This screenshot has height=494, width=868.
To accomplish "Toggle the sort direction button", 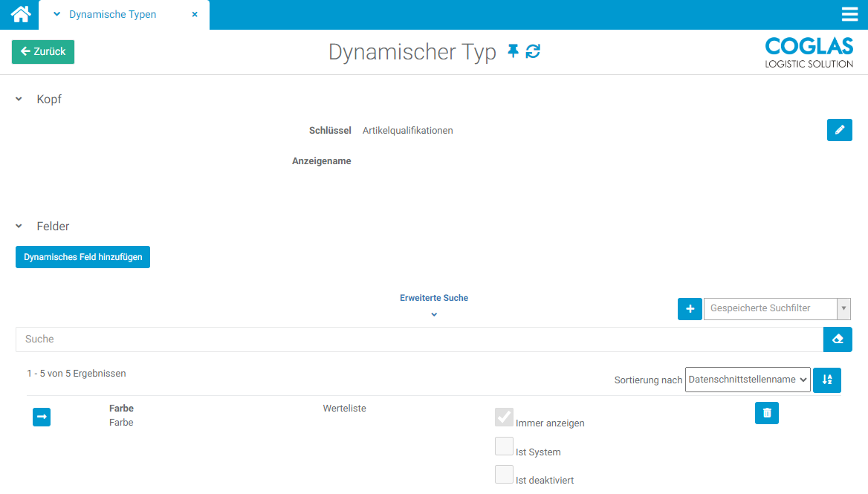I will tap(827, 380).
